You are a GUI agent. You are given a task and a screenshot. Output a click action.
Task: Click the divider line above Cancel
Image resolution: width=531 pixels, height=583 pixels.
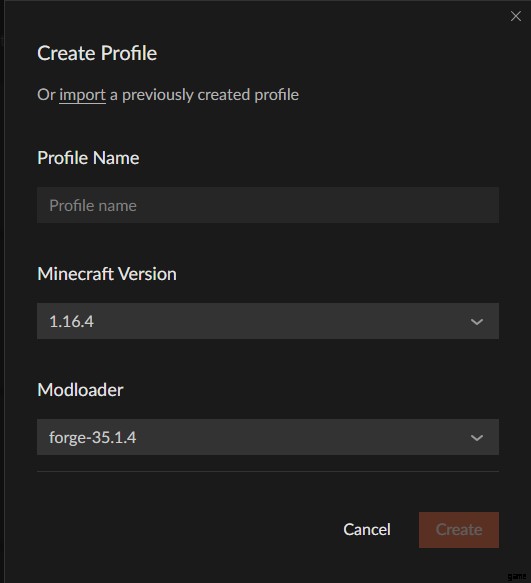click(268, 471)
